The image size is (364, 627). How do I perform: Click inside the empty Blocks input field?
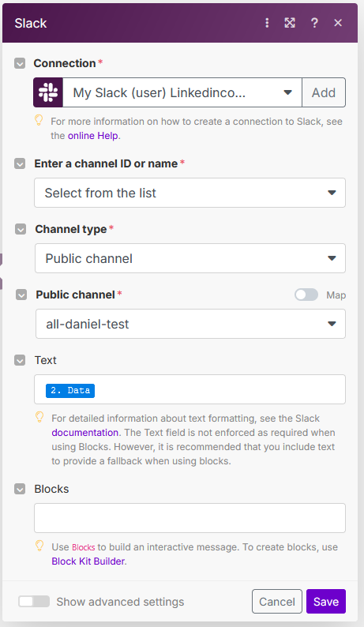point(190,518)
